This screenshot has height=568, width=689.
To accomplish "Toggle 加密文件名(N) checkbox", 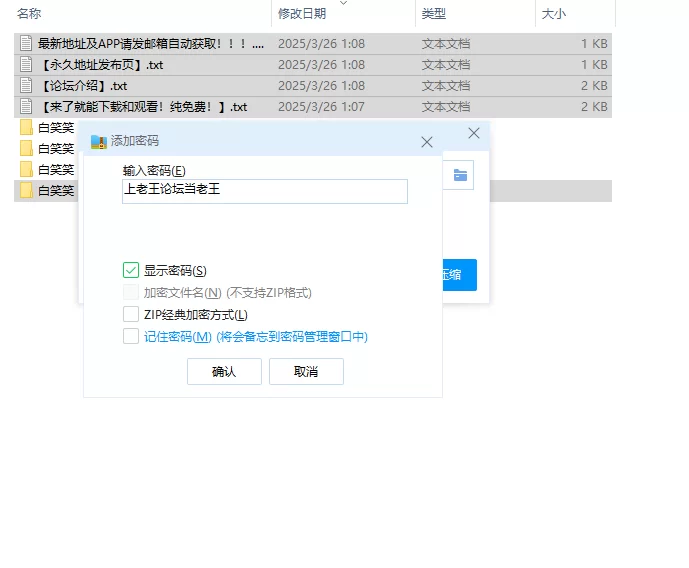I will point(131,292).
